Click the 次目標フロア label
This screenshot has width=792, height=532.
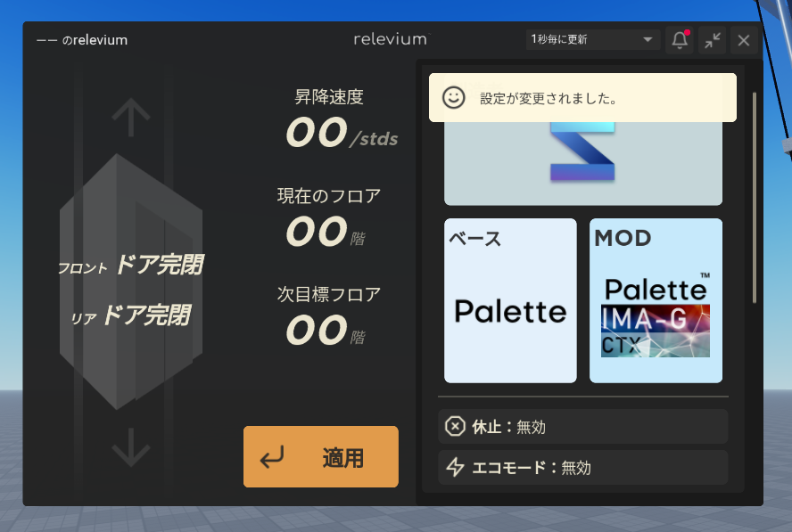click(329, 294)
